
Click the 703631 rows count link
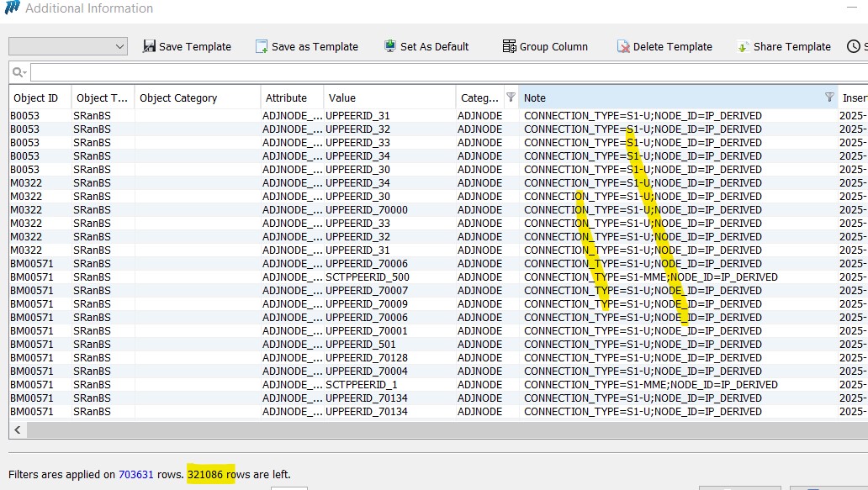coord(137,475)
